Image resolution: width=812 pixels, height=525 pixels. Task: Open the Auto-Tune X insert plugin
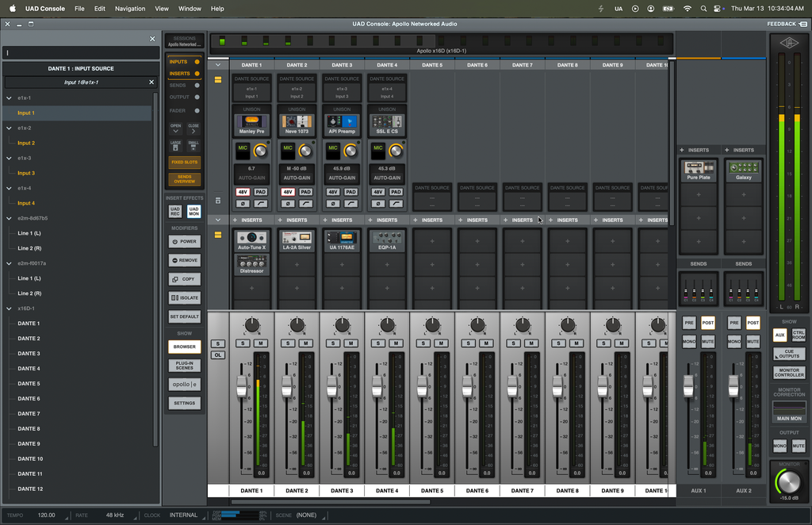251,241
